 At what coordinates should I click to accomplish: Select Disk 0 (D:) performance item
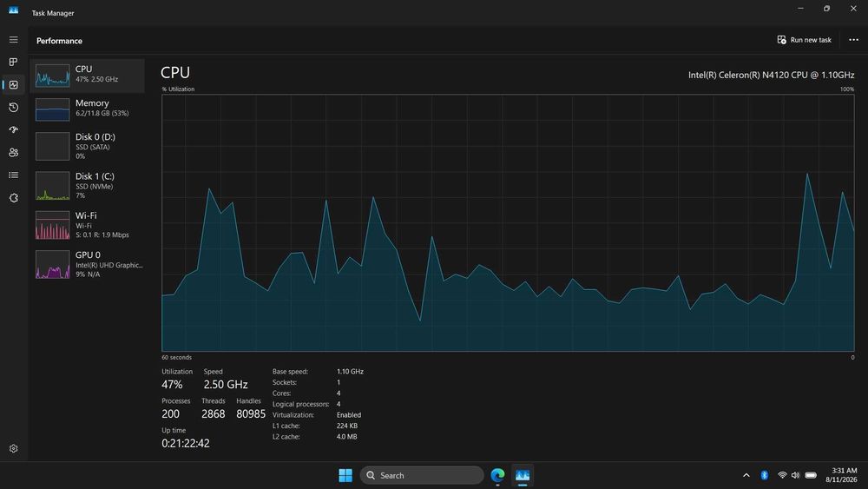coord(88,146)
